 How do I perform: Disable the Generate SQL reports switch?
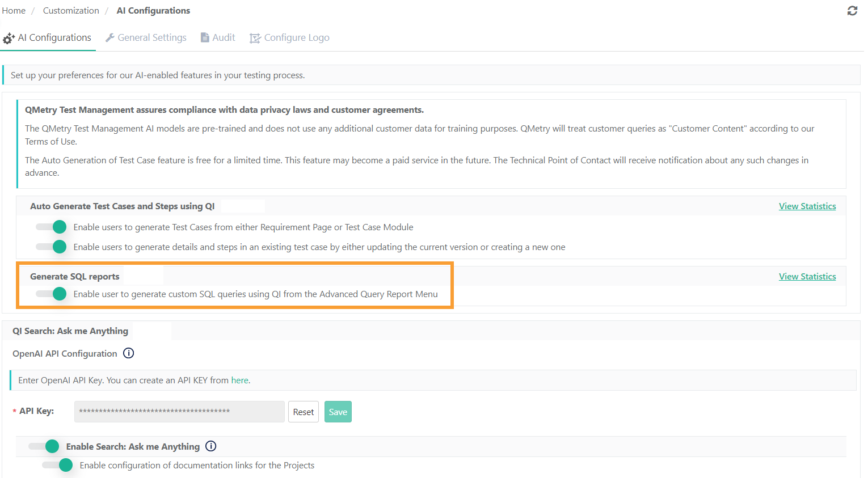(x=50, y=294)
